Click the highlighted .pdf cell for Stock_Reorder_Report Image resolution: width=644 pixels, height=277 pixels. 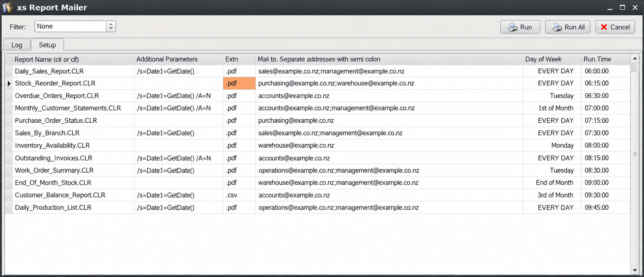click(x=239, y=83)
